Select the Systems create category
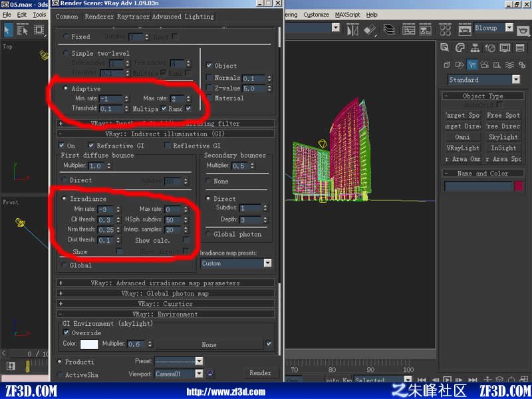Image resolution: width=532 pixels, height=399 pixels. [x=521, y=65]
